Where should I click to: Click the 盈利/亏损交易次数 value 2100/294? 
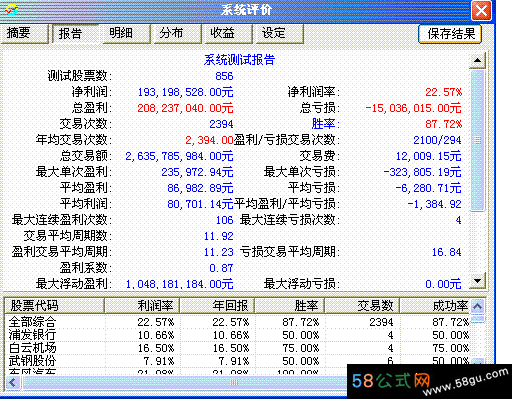click(437, 140)
